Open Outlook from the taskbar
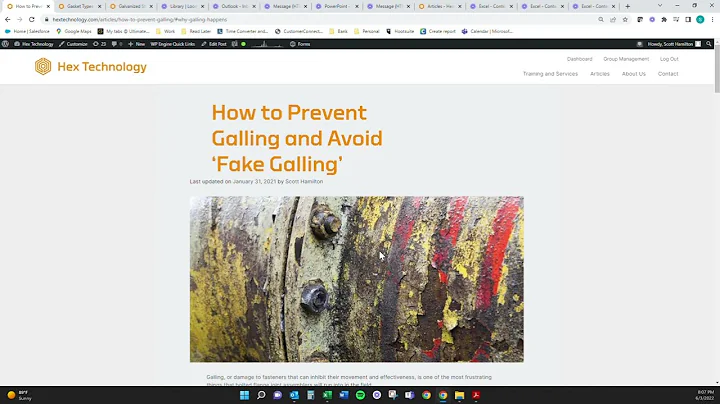The image size is (720, 404). click(x=294, y=395)
